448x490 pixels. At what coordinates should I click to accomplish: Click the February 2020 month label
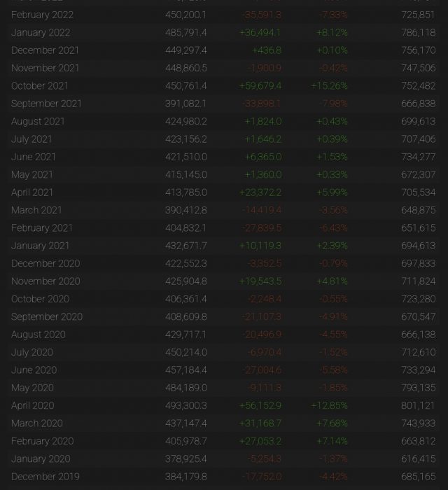pyautogui.click(x=42, y=441)
